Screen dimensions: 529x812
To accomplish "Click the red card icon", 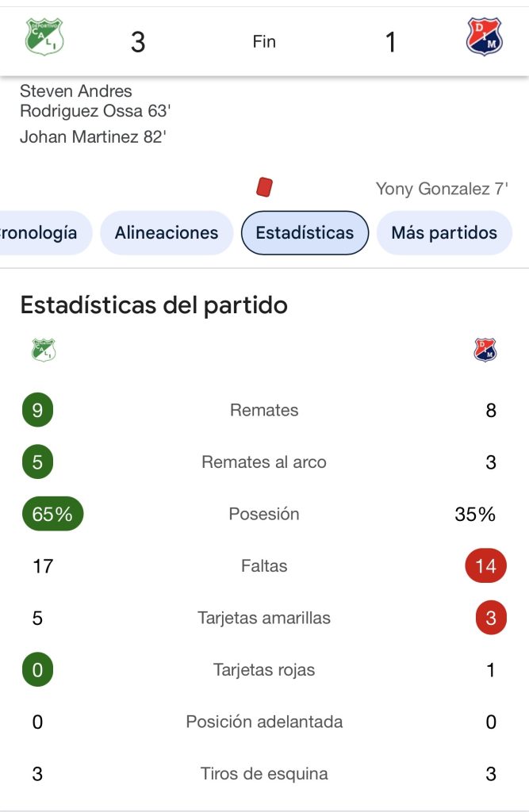I will tap(265, 187).
